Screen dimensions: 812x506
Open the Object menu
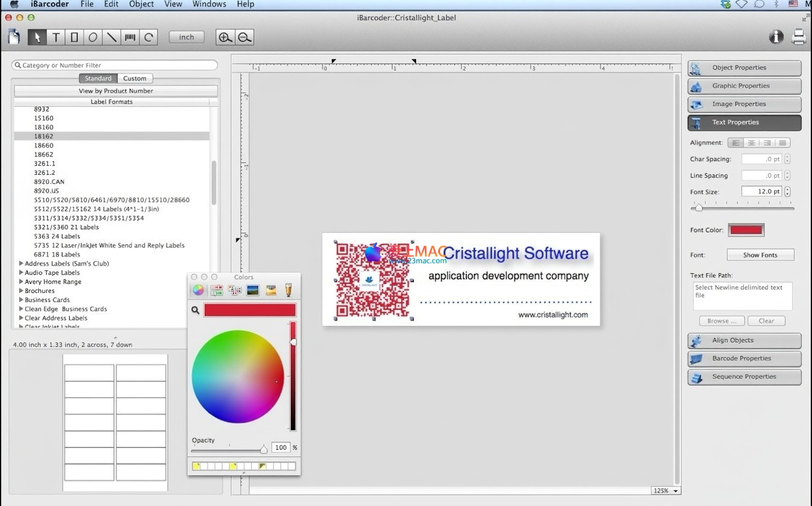pyautogui.click(x=142, y=4)
